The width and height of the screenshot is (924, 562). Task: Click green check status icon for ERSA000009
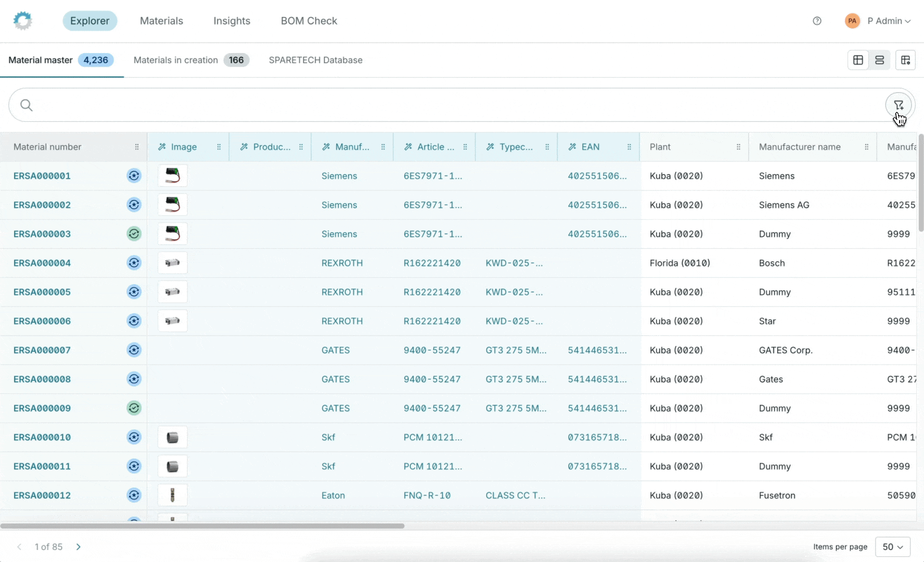(134, 408)
